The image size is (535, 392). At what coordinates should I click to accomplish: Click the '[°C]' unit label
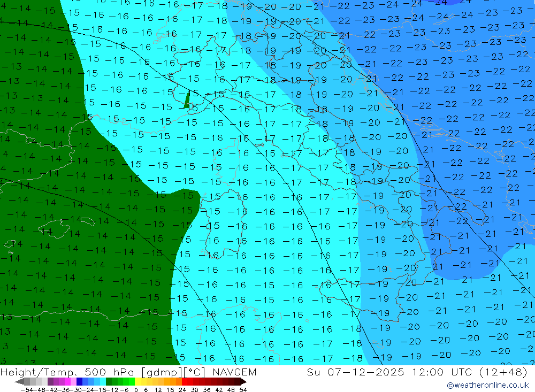click(195, 372)
